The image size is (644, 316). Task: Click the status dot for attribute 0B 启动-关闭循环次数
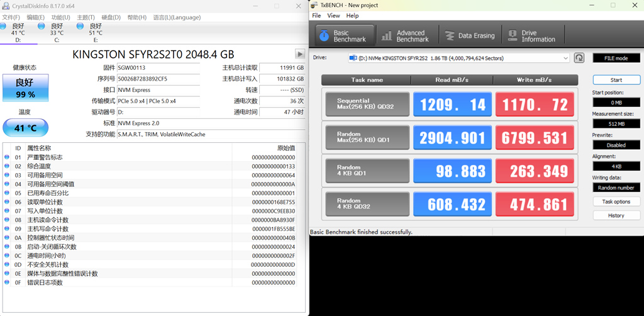pos(6,247)
